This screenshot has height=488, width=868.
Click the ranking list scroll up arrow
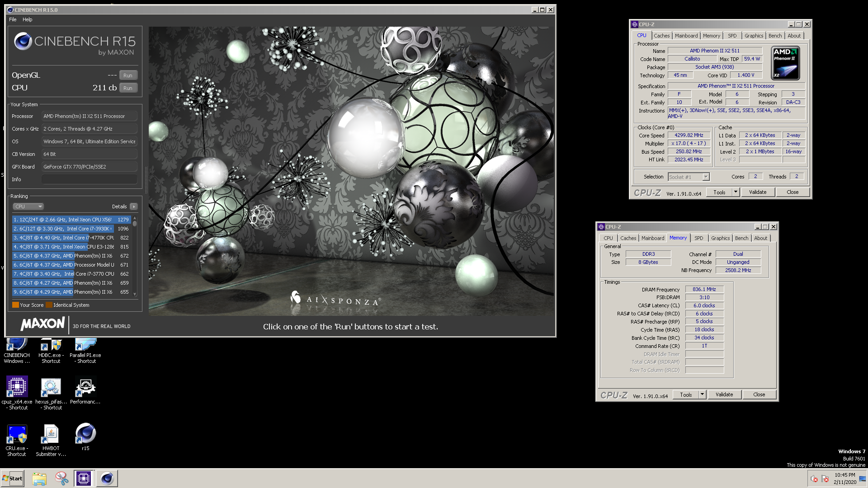pos(135,218)
